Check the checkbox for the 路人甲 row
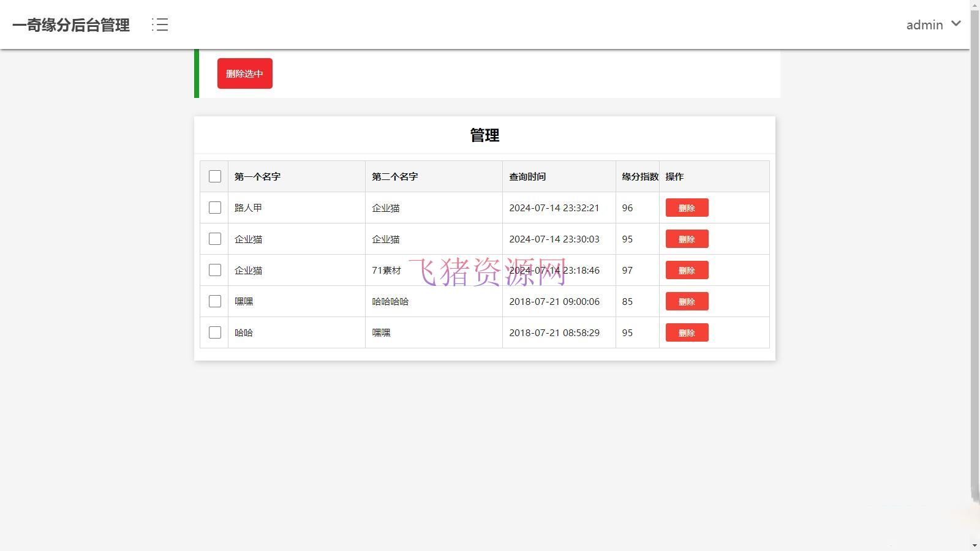The height and width of the screenshot is (551, 980). point(214,208)
